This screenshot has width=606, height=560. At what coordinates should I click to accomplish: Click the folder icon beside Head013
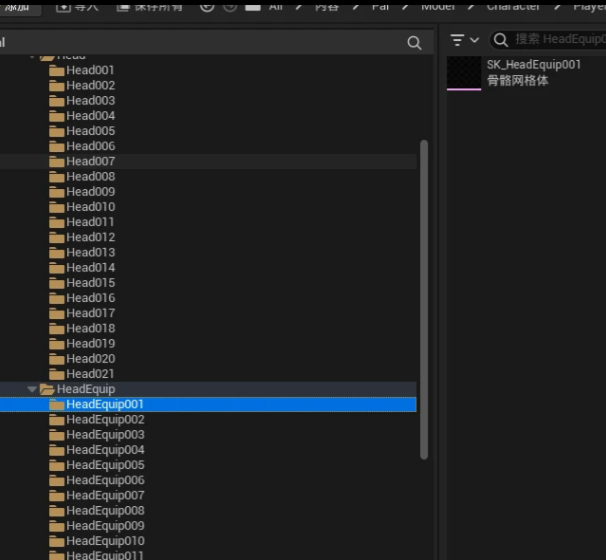57,253
